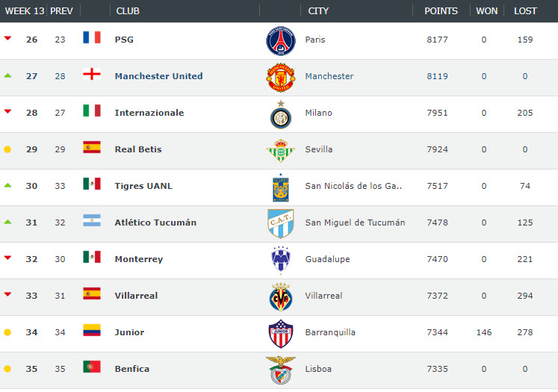Click the Villarreal CVF crest
Viewport: 558px width, 392px height.
[280, 296]
